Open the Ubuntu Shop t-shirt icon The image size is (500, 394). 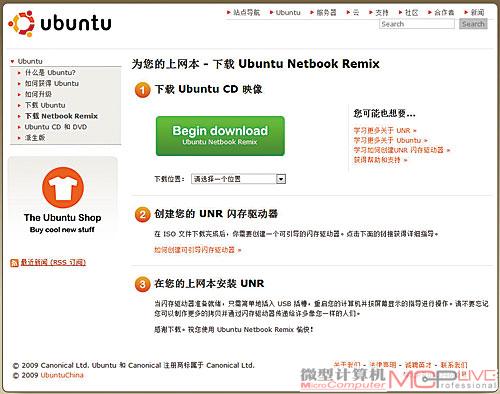pos(63,188)
